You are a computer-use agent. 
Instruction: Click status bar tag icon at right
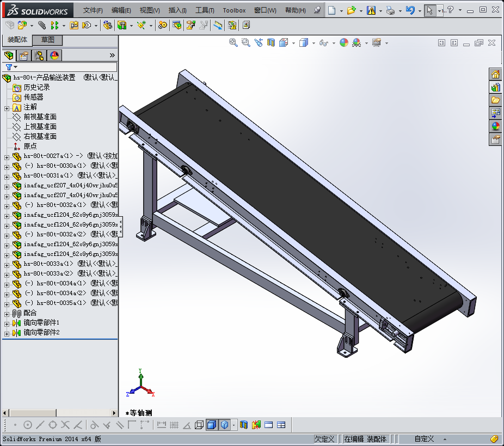point(494,439)
